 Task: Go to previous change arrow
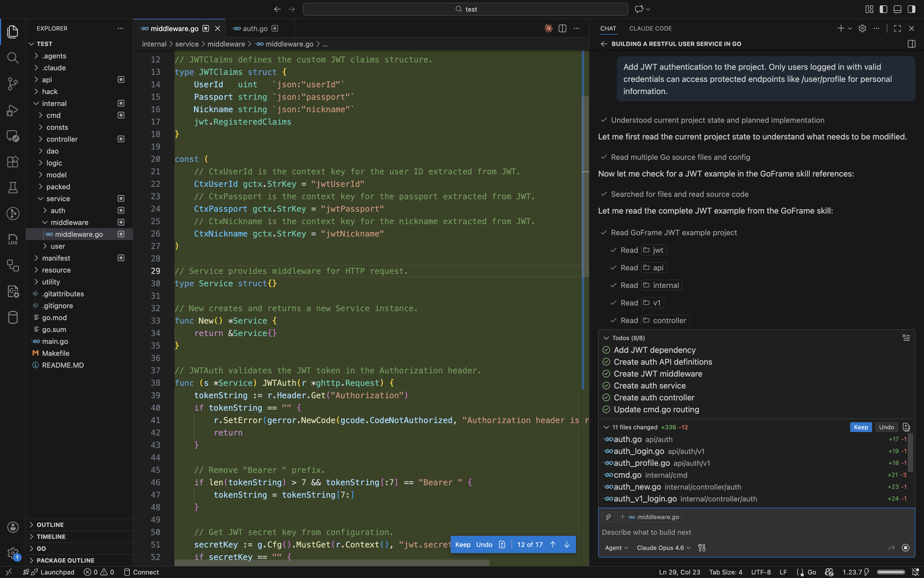[553, 544]
